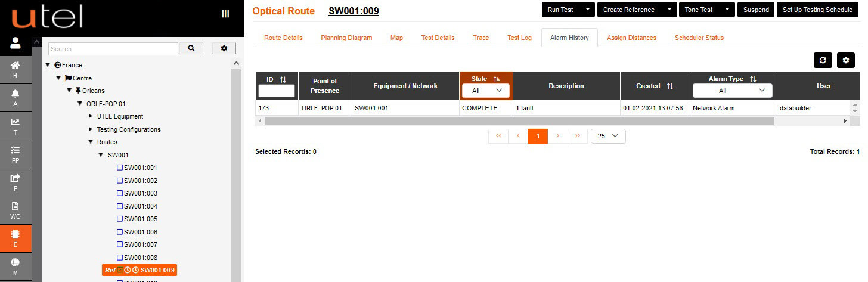This screenshot has width=868, height=282.
Task: Open the Map globe icon in the sidebar
Action: [x=15, y=262]
